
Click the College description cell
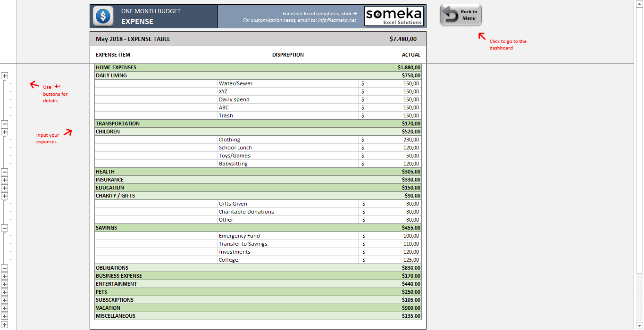click(288, 260)
